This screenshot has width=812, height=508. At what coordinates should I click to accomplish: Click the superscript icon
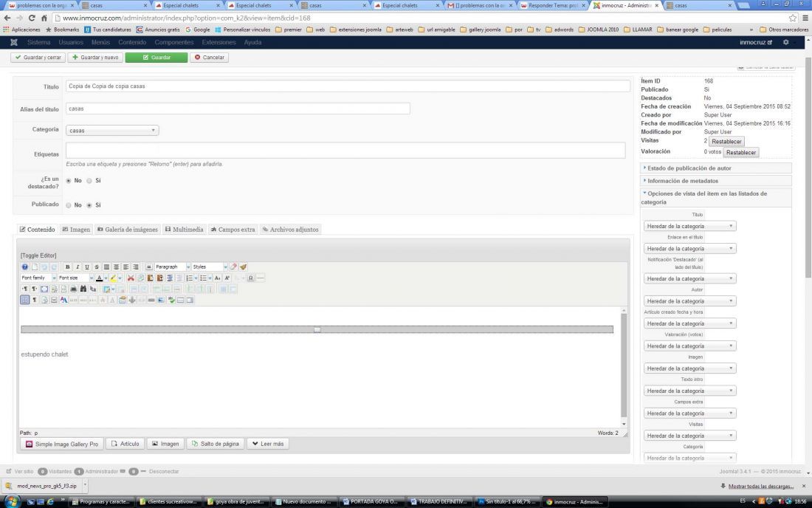pyautogui.click(x=227, y=278)
